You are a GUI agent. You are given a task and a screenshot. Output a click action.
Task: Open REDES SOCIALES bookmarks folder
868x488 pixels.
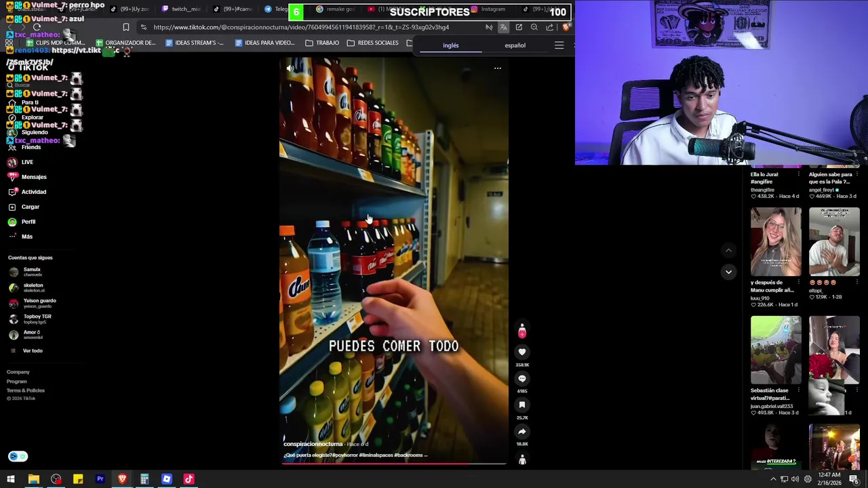pyautogui.click(x=373, y=43)
